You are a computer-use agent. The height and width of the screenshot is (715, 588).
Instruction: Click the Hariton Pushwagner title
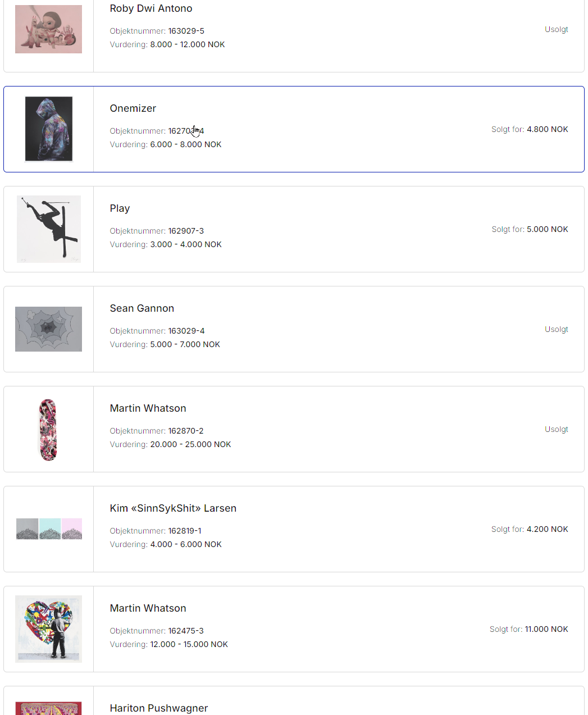(x=159, y=708)
